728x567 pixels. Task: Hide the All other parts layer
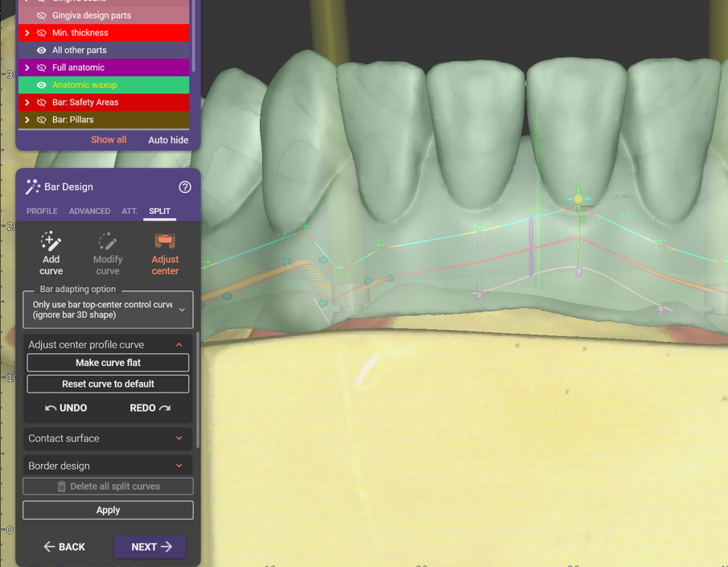tap(41, 50)
